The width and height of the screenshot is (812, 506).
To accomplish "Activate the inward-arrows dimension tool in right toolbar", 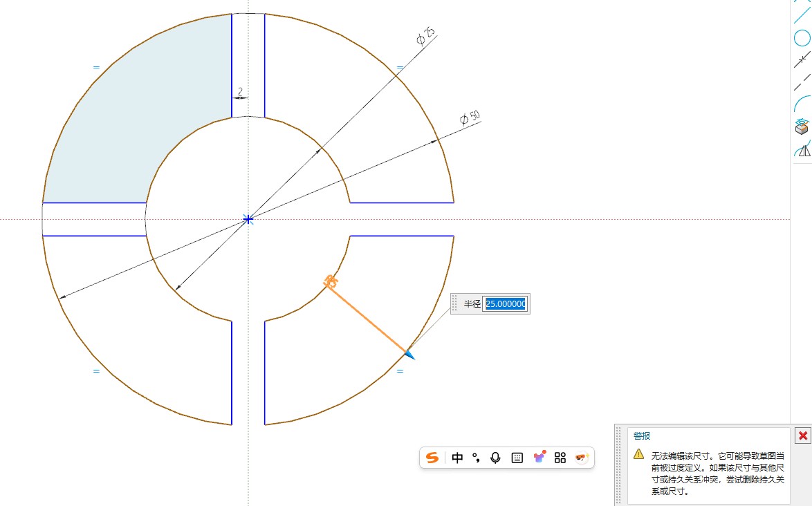I will [x=802, y=59].
